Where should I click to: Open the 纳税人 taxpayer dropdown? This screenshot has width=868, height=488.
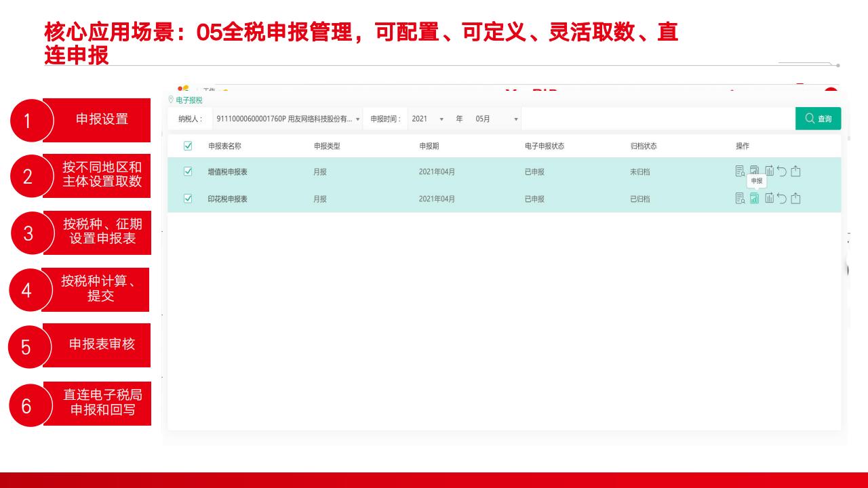pos(288,119)
